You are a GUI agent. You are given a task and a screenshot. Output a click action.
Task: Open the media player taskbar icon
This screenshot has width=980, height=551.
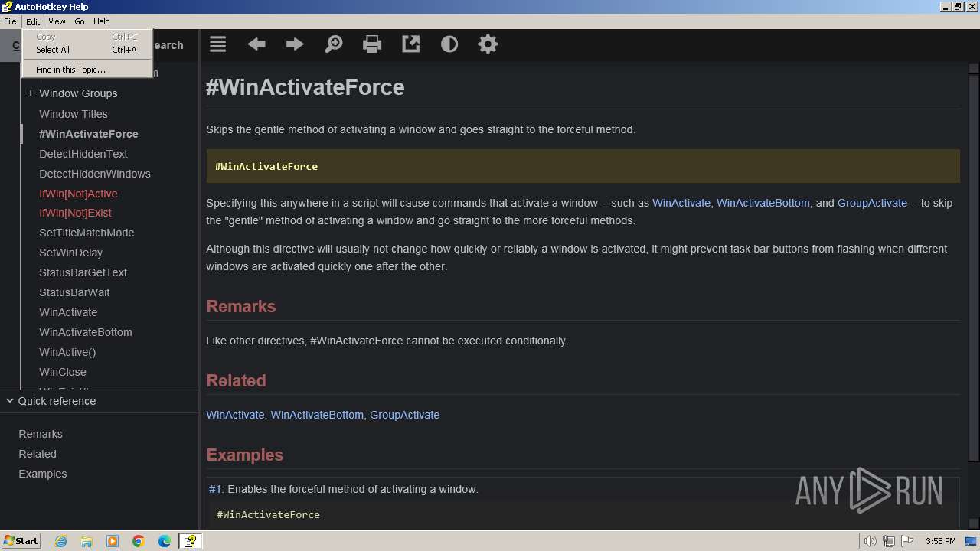point(113,541)
